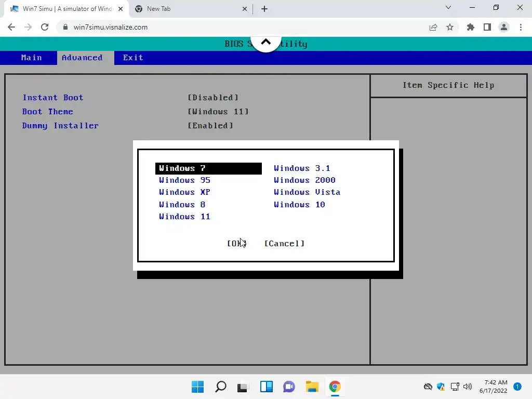532x399 pixels.
Task: Open the clock showing 7:42 AM
Action: click(494, 387)
